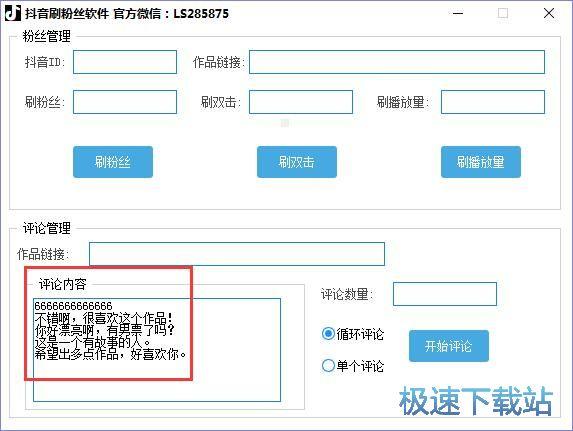Close the 抖音刷粉丝软件 window
Image resolution: width=573 pixels, height=431 pixels.
(x=549, y=14)
